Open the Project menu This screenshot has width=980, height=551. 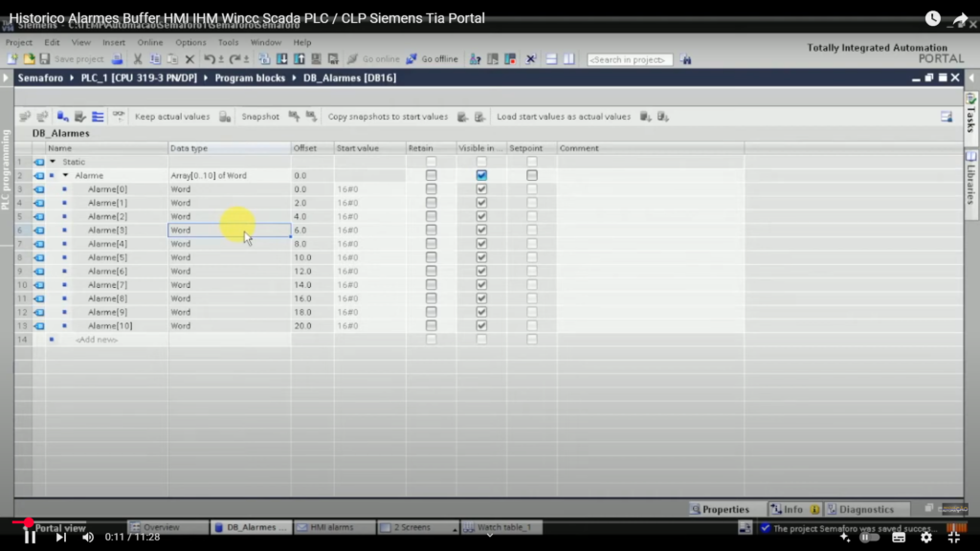tap(19, 42)
